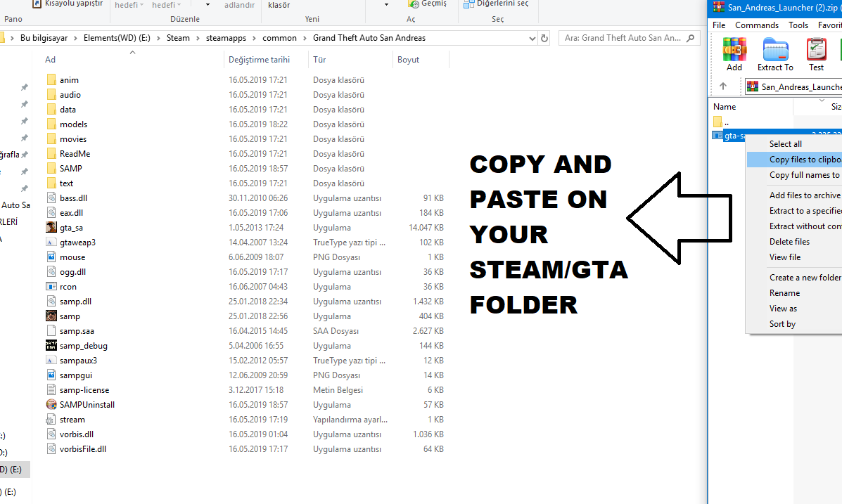Select the SAMPUninstall icon
The height and width of the screenshot is (504, 842).
tap(51, 405)
